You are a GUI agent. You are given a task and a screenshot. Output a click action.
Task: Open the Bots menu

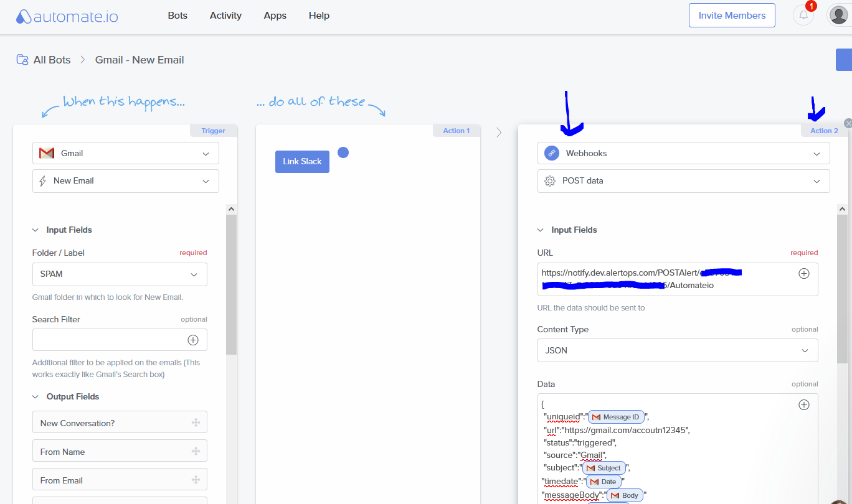pyautogui.click(x=177, y=16)
